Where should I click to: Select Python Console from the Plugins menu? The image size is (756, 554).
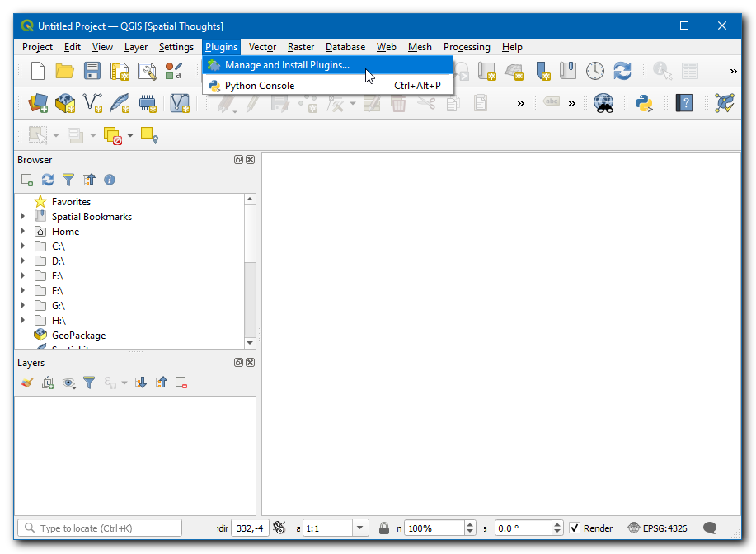click(x=260, y=86)
